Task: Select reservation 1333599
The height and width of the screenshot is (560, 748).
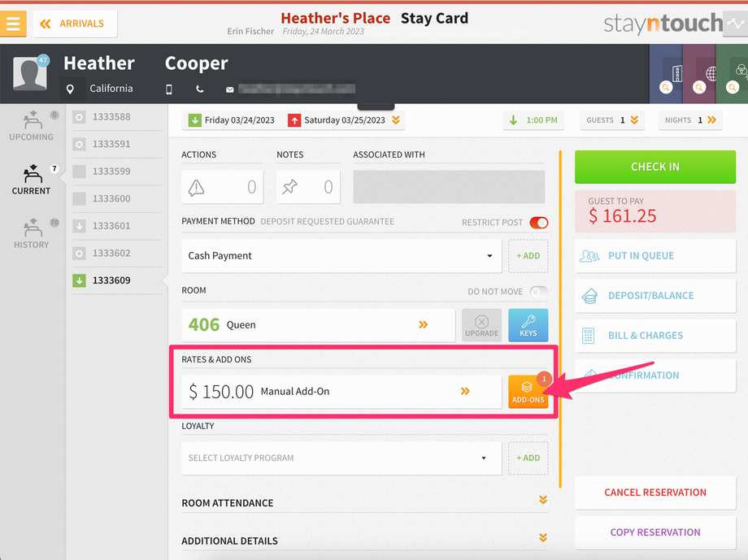Action: click(x=117, y=171)
